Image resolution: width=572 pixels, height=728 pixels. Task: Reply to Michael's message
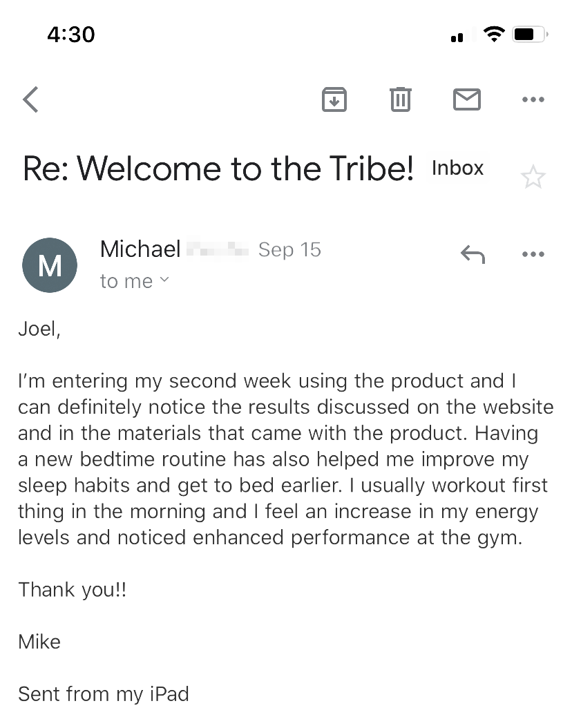pos(473,254)
